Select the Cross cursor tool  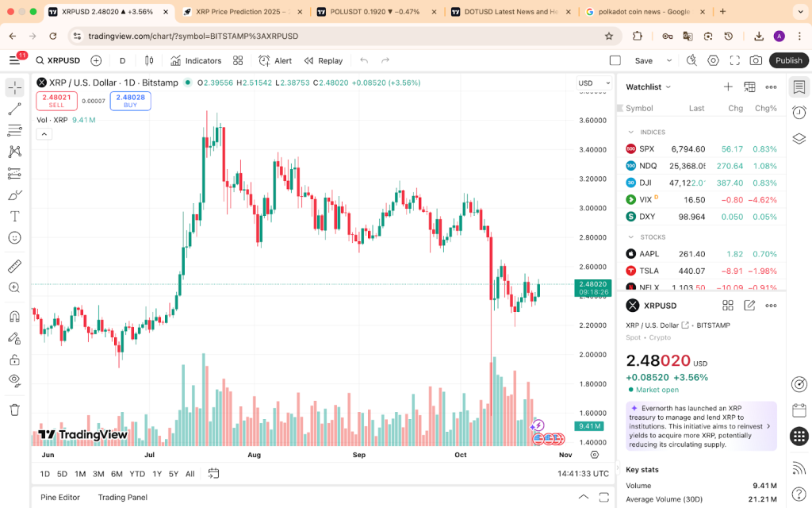[13, 87]
